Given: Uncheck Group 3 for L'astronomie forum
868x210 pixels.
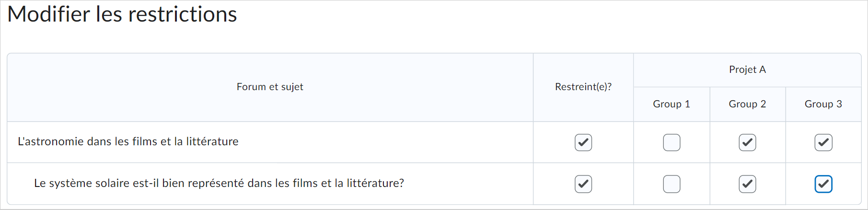Looking at the screenshot, I should (x=823, y=142).
